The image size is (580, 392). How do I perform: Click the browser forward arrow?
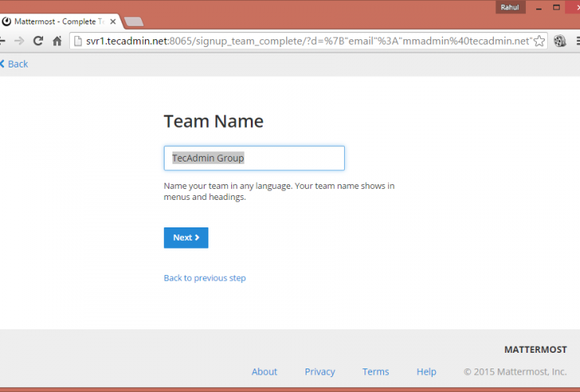click(19, 42)
